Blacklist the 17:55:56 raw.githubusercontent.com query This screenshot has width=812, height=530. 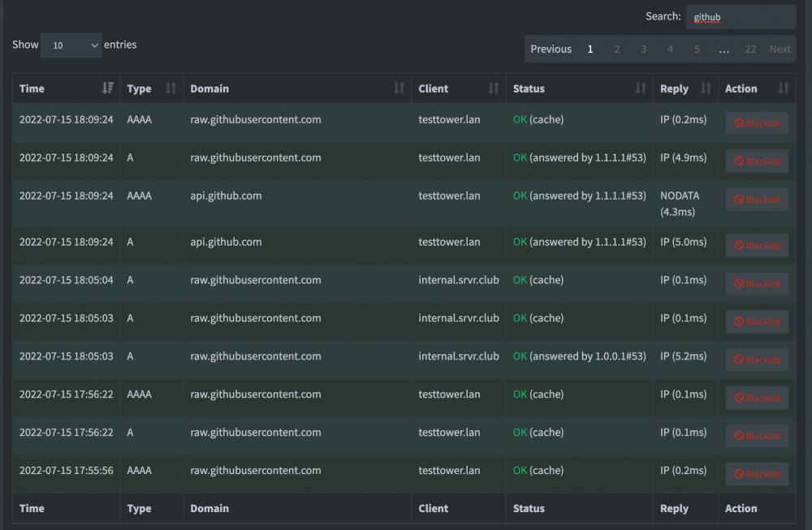[757, 474]
